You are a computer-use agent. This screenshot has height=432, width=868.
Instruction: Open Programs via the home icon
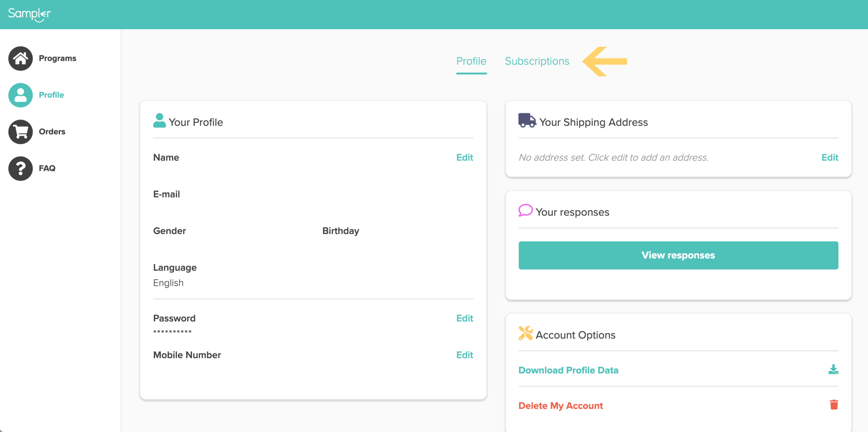(x=20, y=58)
